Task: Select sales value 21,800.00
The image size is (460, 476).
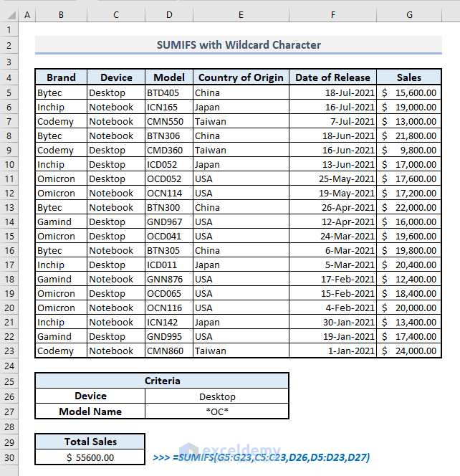Action: [409, 135]
